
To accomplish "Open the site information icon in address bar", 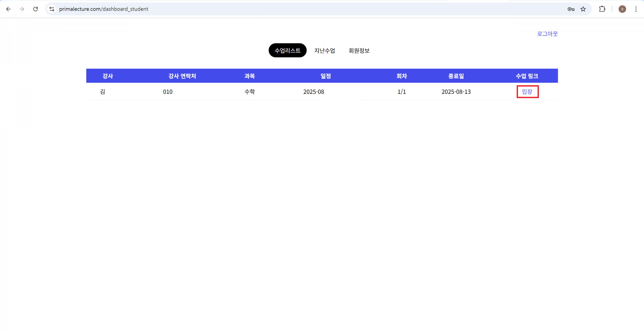I will 52,9.
